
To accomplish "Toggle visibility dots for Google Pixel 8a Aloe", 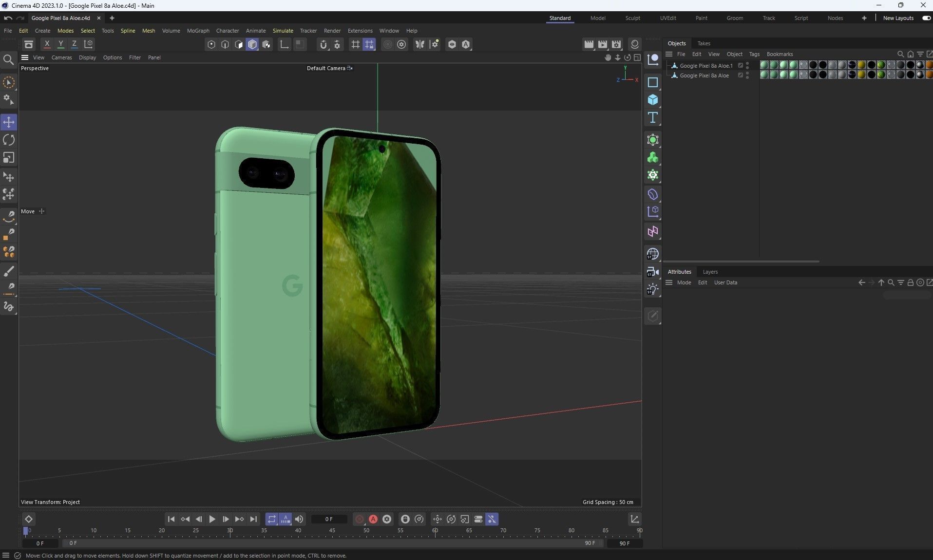I will [747, 75].
